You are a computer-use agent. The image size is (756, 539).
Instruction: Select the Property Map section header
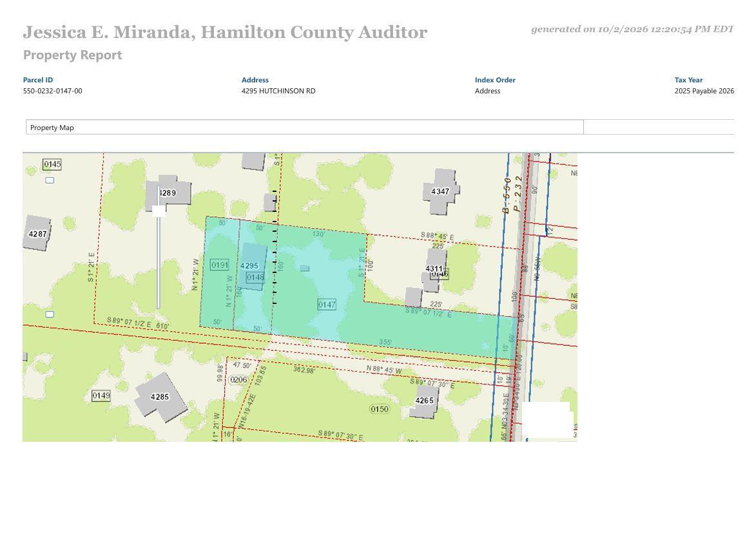coord(304,127)
